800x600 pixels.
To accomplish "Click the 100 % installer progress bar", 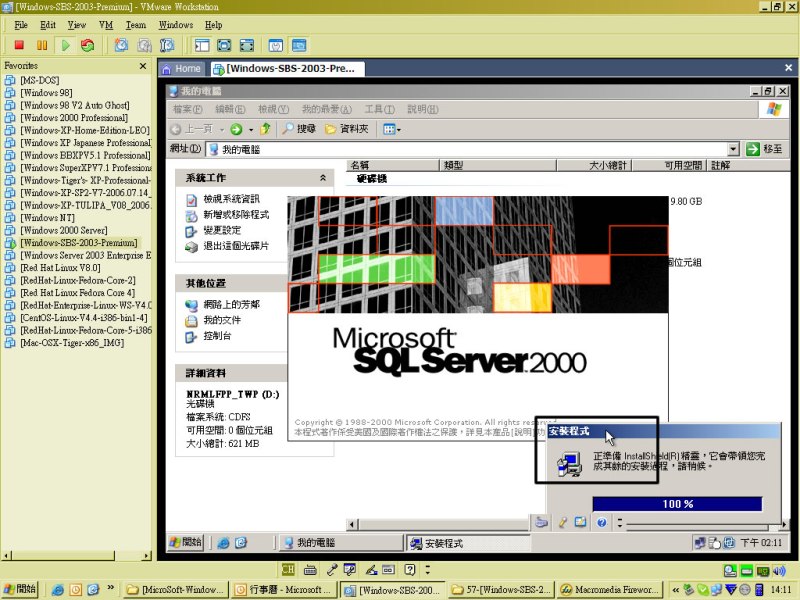I will pyautogui.click(x=678, y=504).
